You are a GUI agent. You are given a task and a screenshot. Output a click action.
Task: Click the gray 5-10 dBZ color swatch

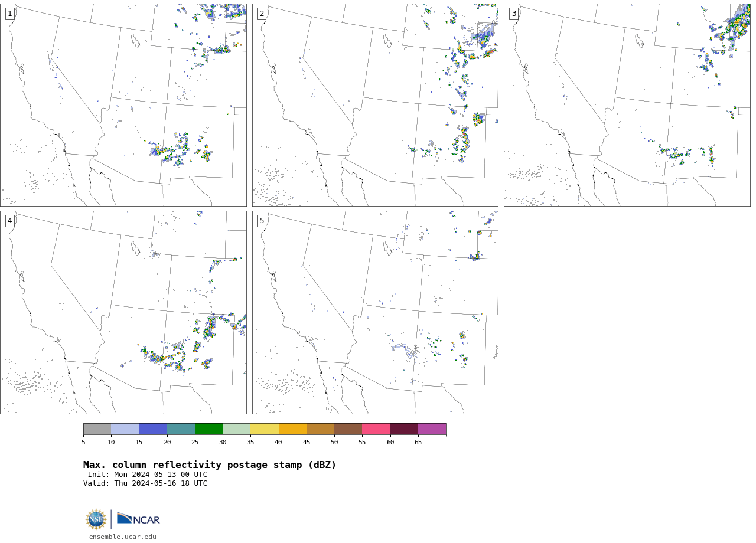tap(97, 429)
